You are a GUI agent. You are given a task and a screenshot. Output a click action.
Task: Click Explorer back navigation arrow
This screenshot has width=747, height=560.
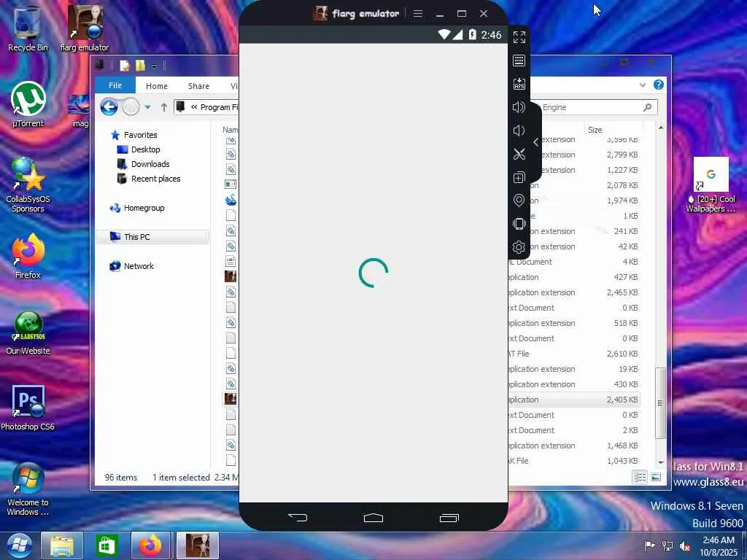tap(109, 107)
